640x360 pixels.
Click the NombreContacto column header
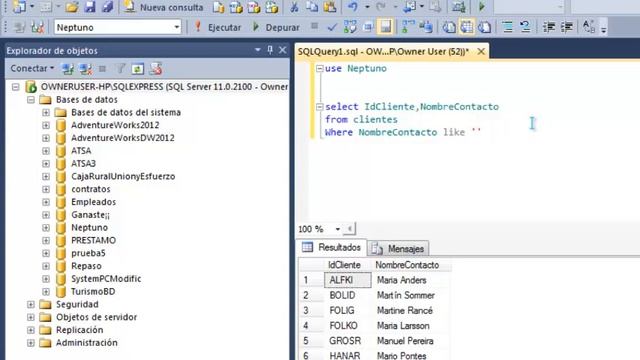[x=411, y=265]
